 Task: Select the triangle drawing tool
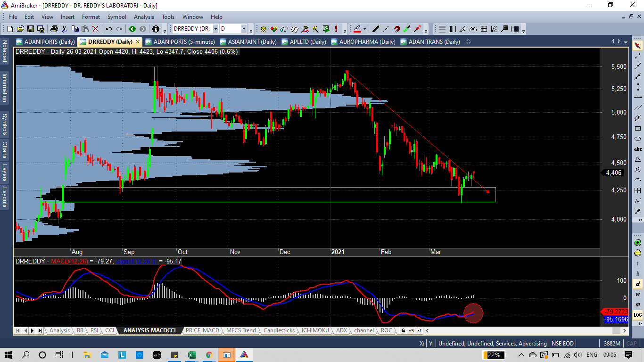[637, 159]
